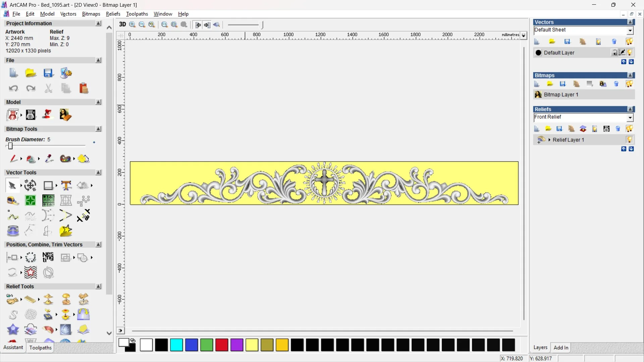The width and height of the screenshot is (644, 362).
Task: Open the Toolpaths menu
Action: [x=137, y=14]
